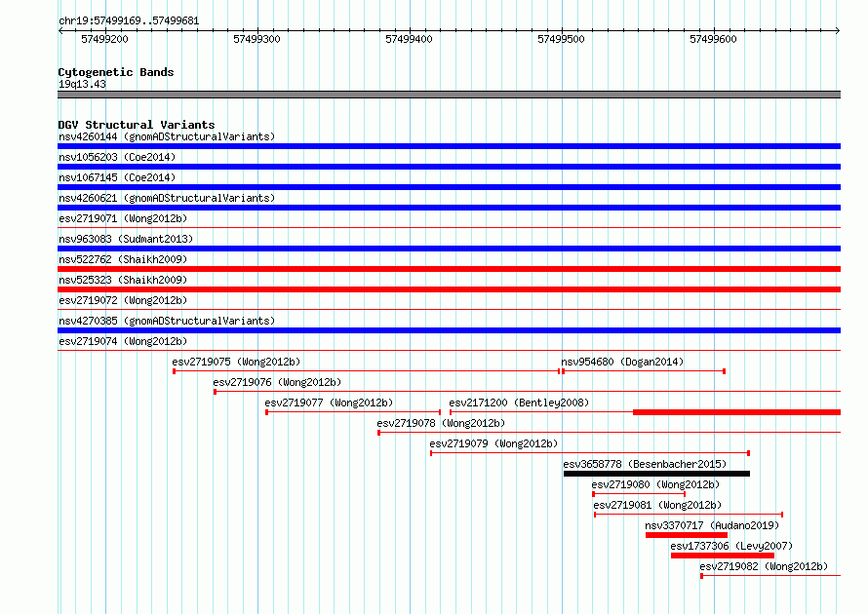
Task: Click esv2719074 (Wong2012b) label
Action: click(x=123, y=341)
